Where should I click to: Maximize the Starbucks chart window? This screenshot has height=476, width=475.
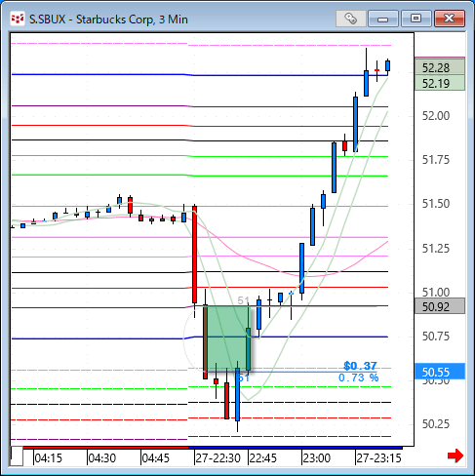point(416,19)
